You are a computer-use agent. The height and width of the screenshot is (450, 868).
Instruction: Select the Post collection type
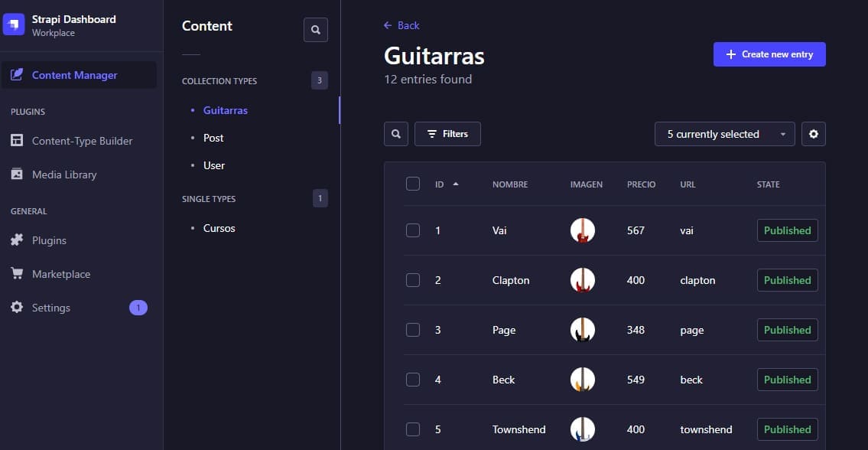[x=213, y=138]
